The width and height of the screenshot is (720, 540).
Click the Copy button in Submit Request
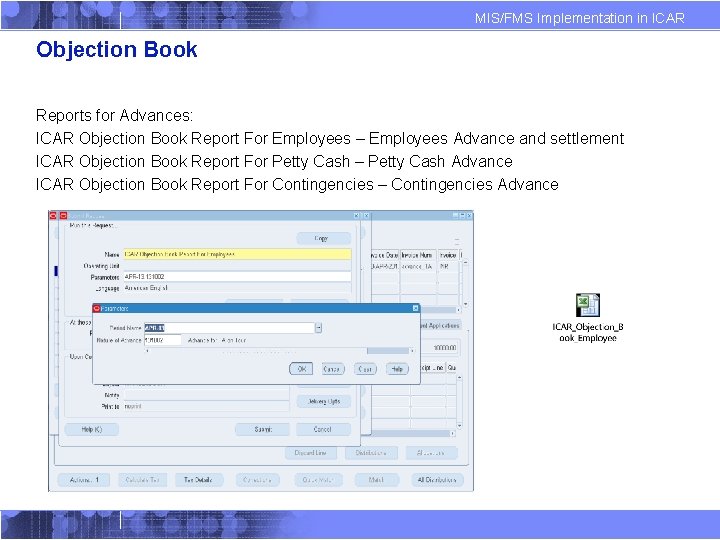[x=324, y=238]
